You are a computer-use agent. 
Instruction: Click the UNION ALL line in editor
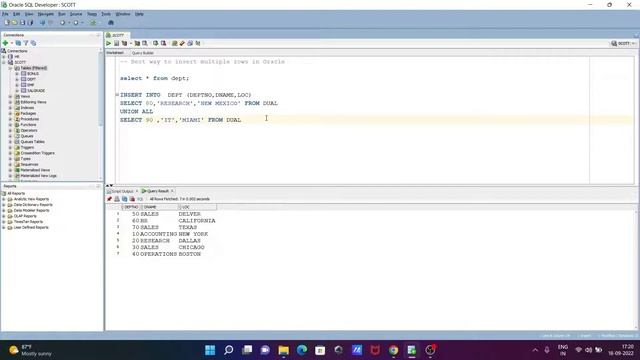pyautogui.click(x=136, y=111)
